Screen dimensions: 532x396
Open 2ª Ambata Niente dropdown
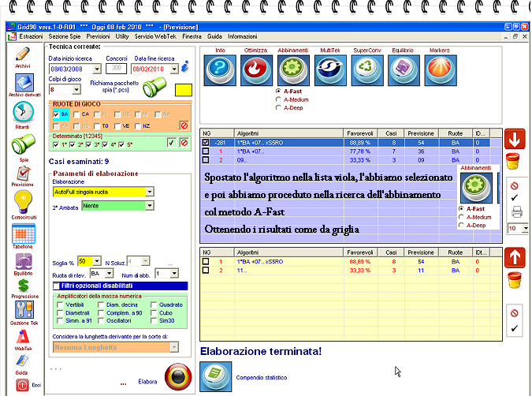tap(149, 205)
